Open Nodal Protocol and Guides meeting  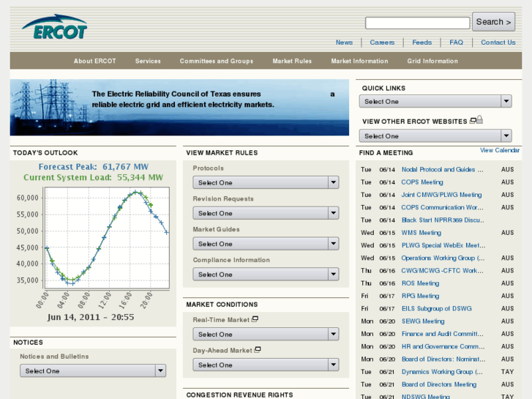(x=443, y=169)
